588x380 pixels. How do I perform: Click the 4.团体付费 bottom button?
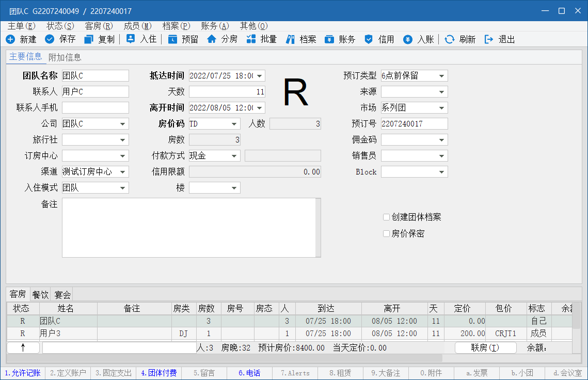(159, 373)
